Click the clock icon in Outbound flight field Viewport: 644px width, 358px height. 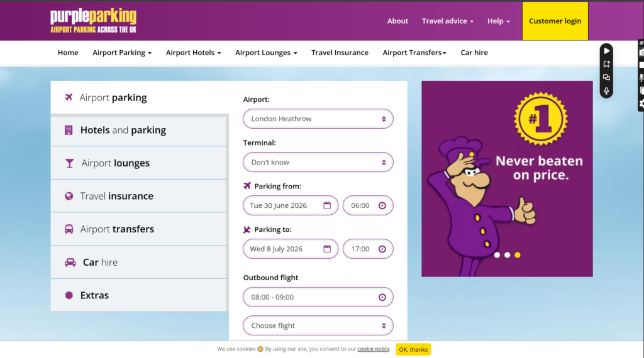point(382,297)
